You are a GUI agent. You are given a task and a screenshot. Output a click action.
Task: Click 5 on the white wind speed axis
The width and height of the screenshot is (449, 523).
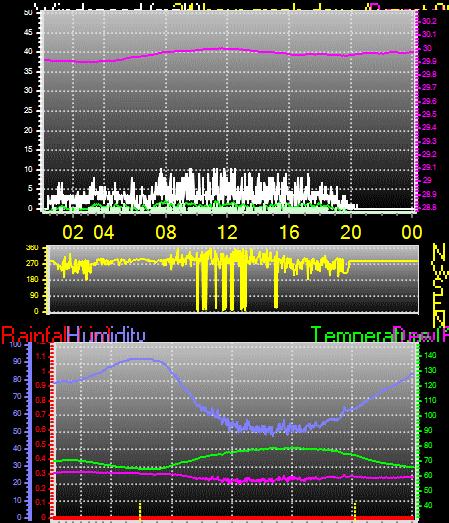click(30, 189)
